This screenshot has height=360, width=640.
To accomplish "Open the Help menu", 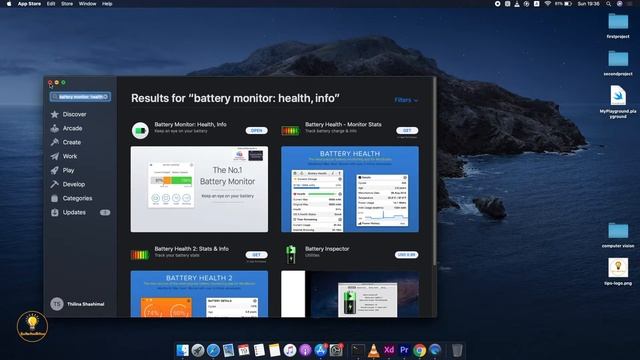I will pyautogui.click(x=107, y=4).
